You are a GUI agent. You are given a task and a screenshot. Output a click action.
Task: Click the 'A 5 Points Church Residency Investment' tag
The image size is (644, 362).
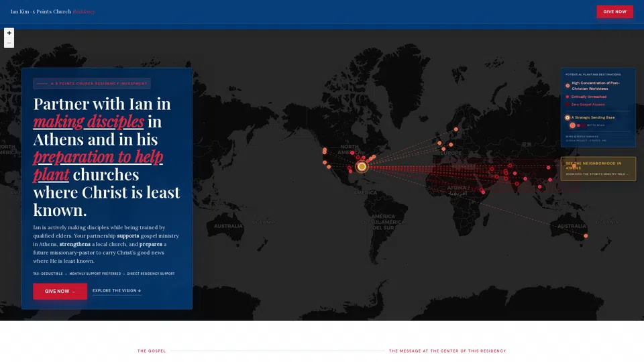click(x=92, y=83)
